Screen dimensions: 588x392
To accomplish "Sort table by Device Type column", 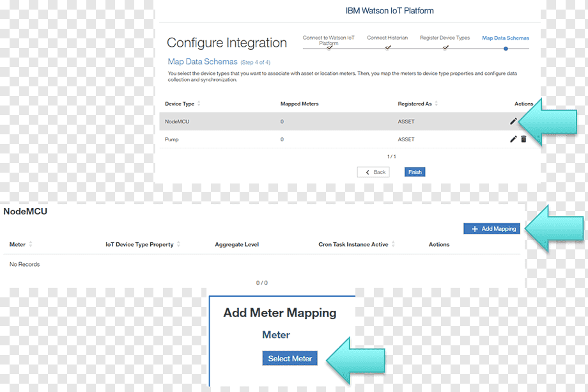I will click(x=199, y=104).
